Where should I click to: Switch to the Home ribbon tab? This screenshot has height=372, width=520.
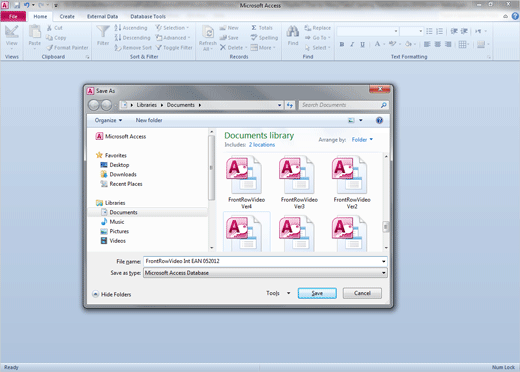pyautogui.click(x=40, y=16)
